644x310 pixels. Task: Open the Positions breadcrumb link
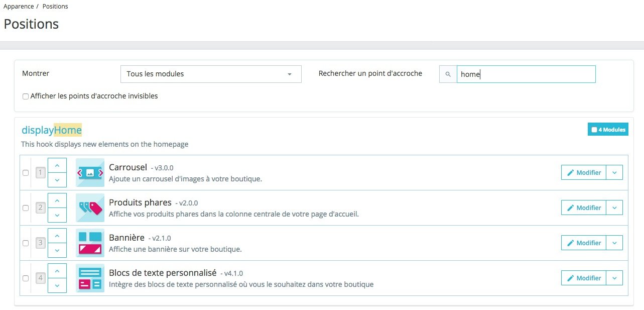55,7
